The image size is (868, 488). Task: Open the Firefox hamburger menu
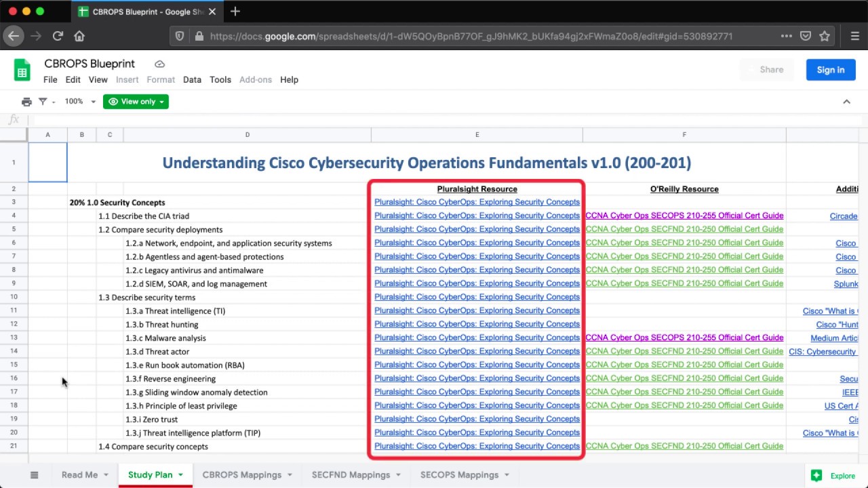[x=854, y=36]
